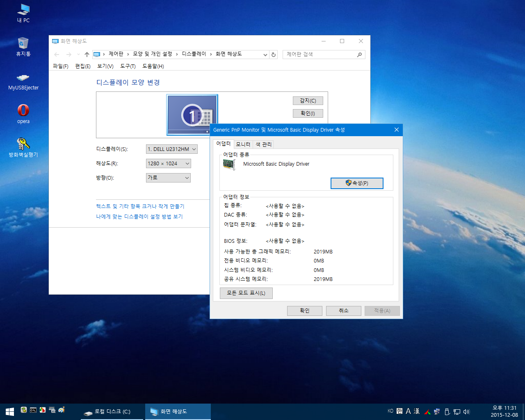
Task: Click the Show desktop sliver at the taskbar edge
Action: (x=523, y=412)
